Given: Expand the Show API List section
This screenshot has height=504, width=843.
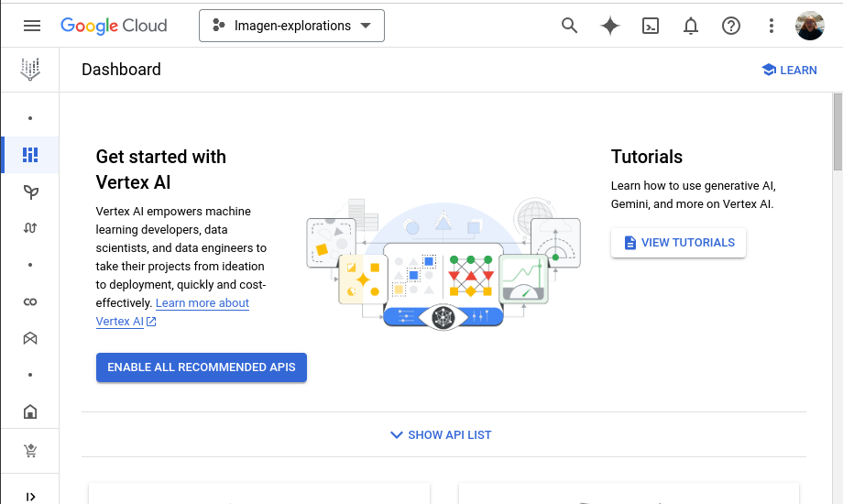Looking at the screenshot, I should point(441,434).
